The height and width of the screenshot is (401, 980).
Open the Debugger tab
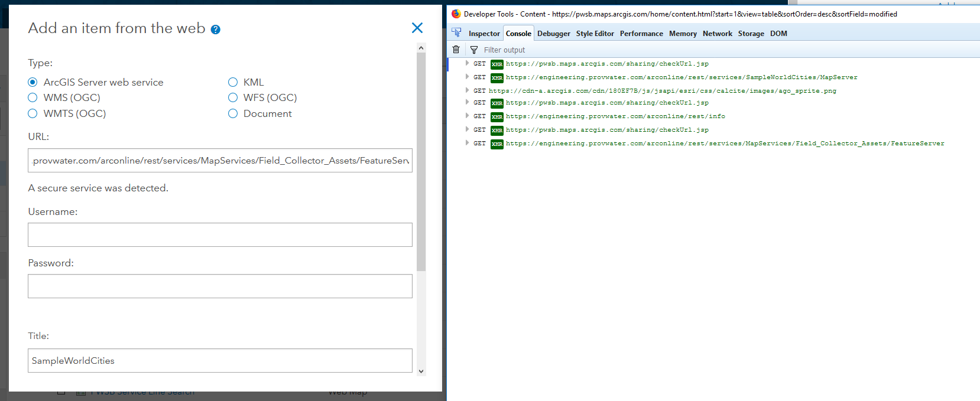point(554,34)
